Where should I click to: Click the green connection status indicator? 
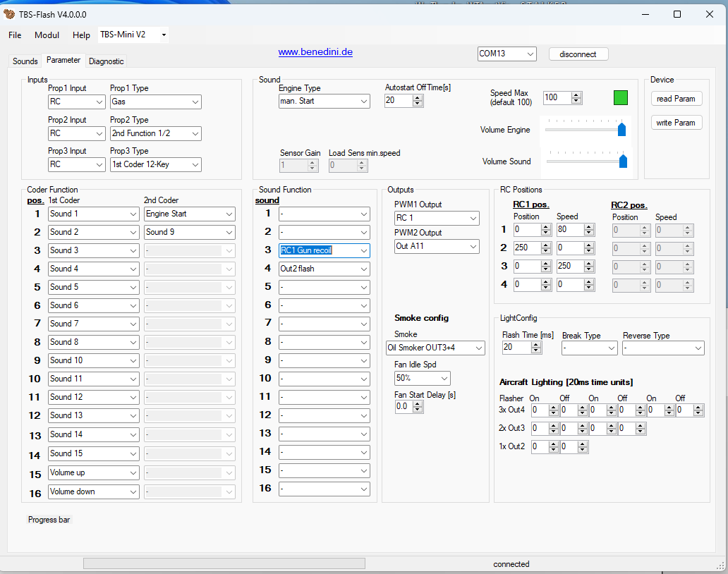[620, 97]
